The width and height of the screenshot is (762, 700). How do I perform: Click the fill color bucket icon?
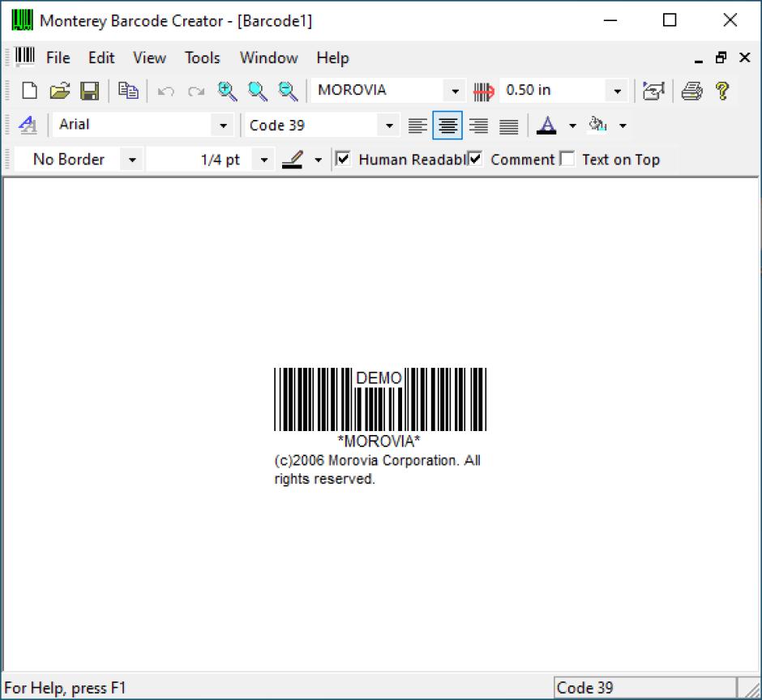click(x=597, y=125)
